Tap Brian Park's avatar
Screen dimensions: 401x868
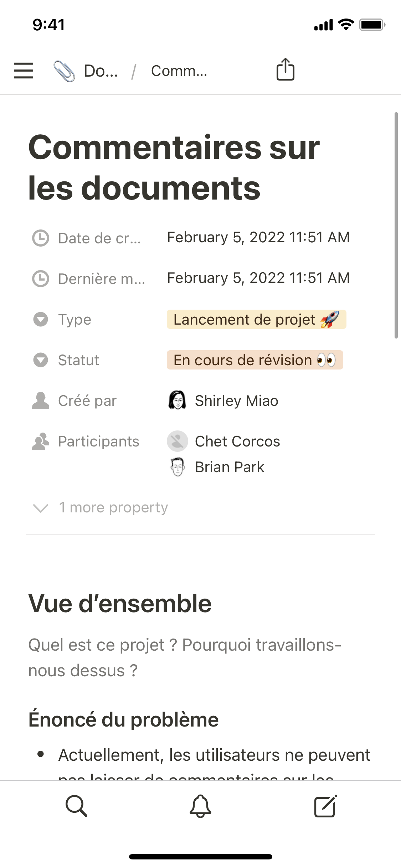(177, 467)
